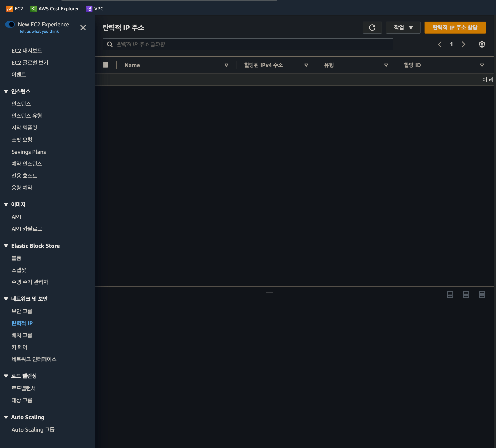Screen dimensions: 496x448
Task: Open 예약 인스턴스 page
Action: [27, 164]
